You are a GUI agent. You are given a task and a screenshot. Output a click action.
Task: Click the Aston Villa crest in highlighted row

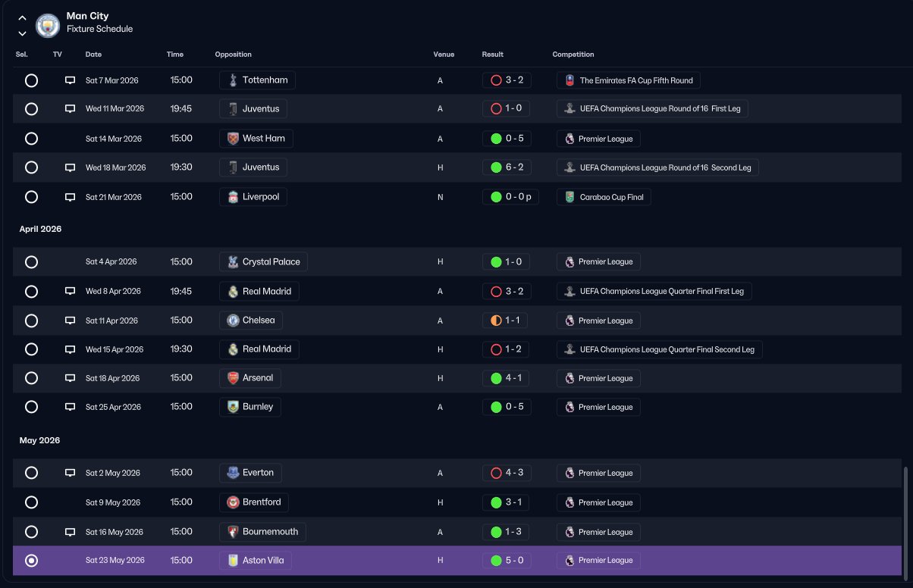(233, 561)
